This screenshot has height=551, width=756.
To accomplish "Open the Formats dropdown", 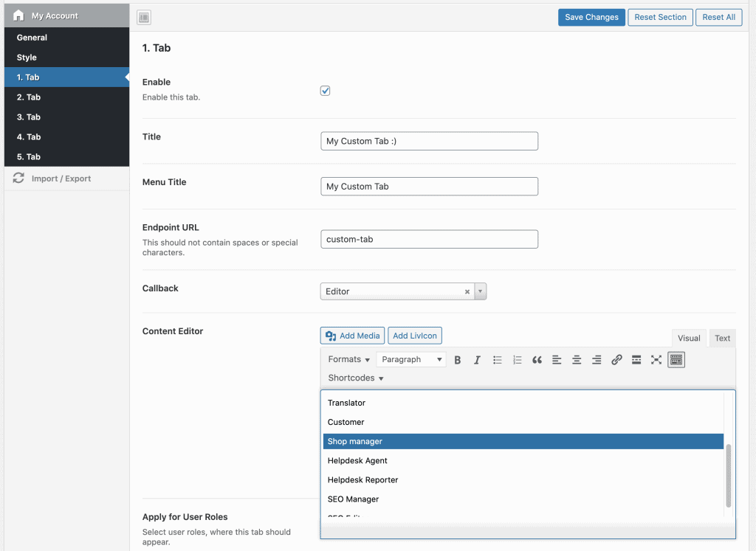I will pos(348,359).
